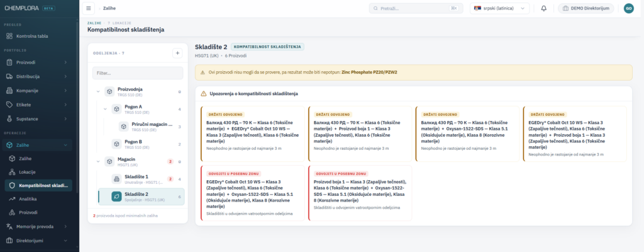Click the red 2 badge on Magacin
This screenshot has width=644, height=252.
(169, 161)
